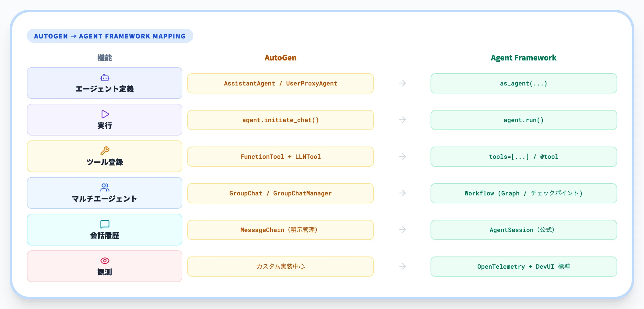Select the 実行 label
The height and width of the screenshot is (309, 644).
pos(105,125)
